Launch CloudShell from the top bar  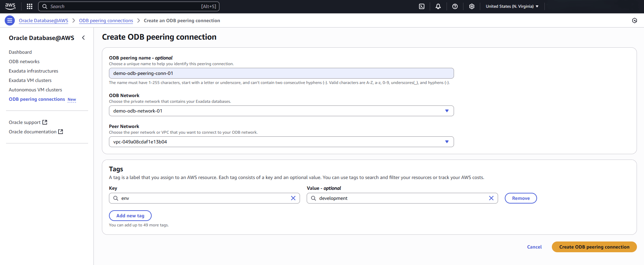pyautogui.click(x=421, y=6)
